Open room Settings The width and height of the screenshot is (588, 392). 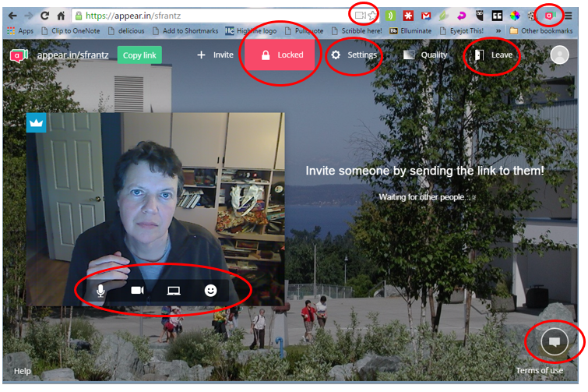tap(354, 55)
